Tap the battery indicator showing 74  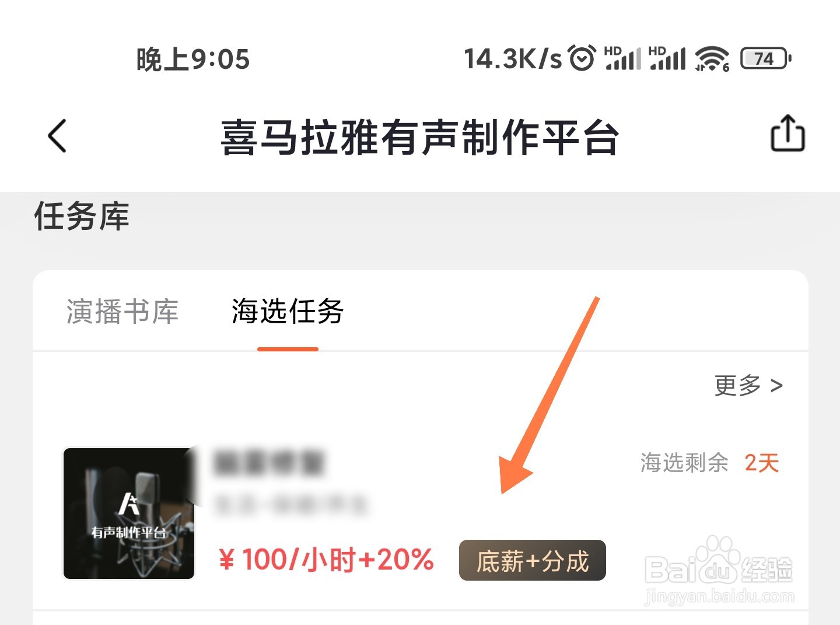click(x=766, y=58)
